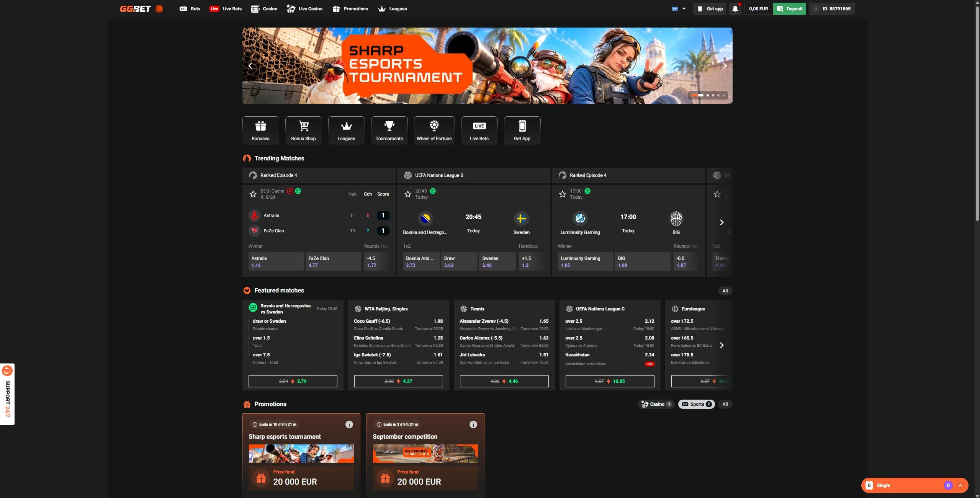The width and height of the screenshot is (980, 498).
Task: Click the FaZe Clan team logo
Action: pyautogui.click(x=254, y=230)
